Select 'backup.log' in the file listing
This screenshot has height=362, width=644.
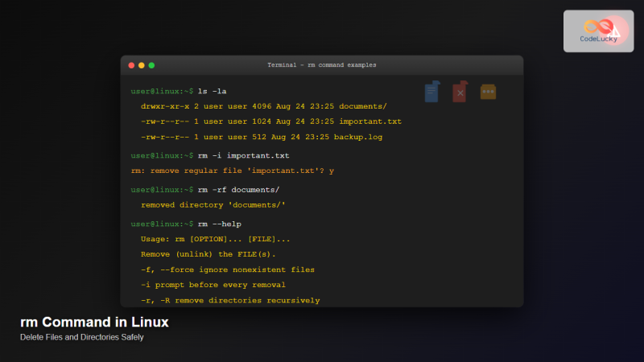[360, 137]
